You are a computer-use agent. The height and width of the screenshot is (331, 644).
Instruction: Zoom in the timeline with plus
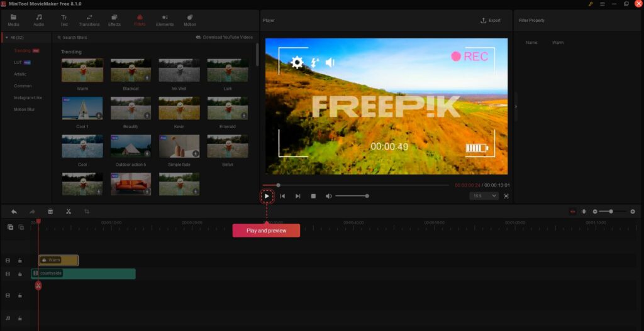(633, 212)
